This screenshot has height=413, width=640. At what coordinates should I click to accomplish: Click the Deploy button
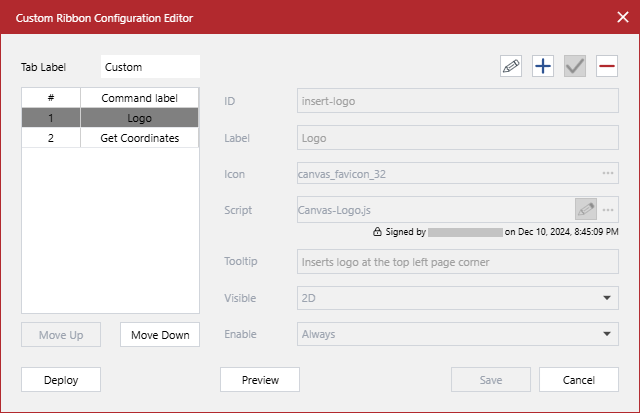61,380
